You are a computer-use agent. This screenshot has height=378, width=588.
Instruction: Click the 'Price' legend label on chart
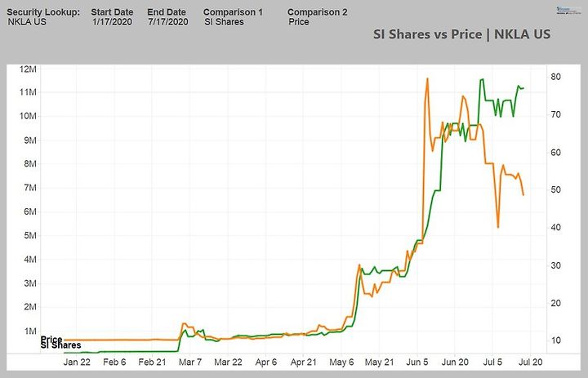coord(51,340)
